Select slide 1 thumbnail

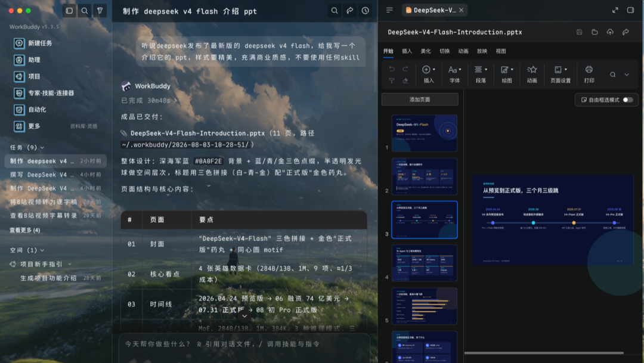[x=425, y=134]
